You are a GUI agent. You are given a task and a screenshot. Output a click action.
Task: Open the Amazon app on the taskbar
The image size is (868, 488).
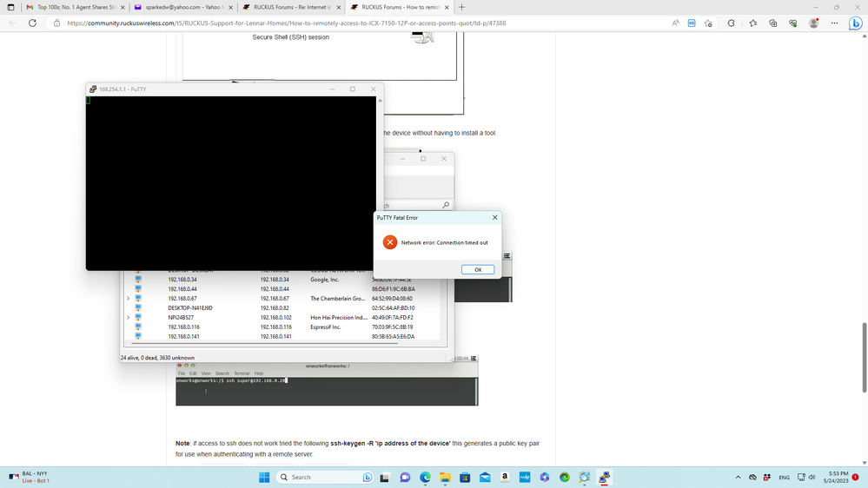click(x=505, y=478)
